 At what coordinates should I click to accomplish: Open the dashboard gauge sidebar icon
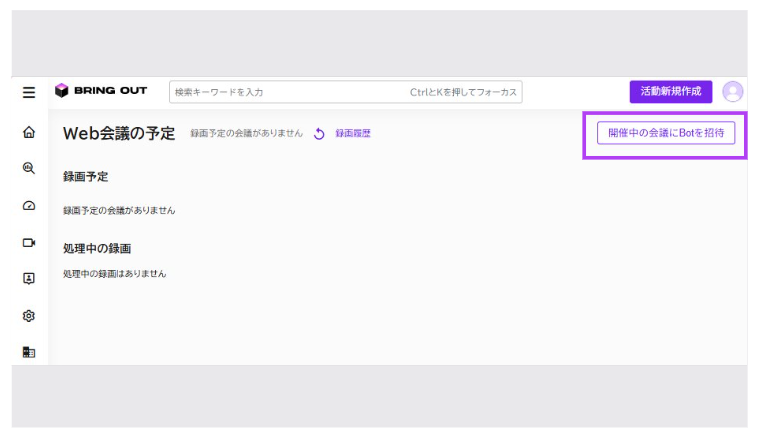[x=29, y=206]
